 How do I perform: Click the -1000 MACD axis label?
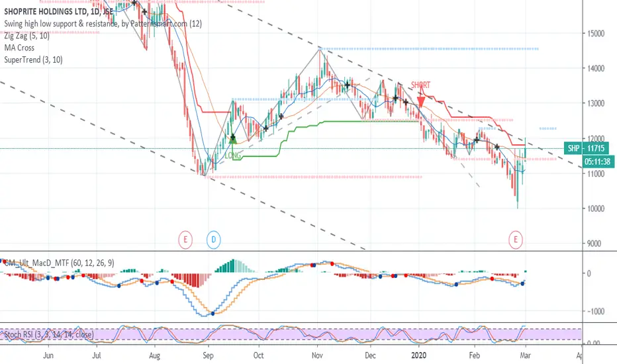[x=595, y=311]
